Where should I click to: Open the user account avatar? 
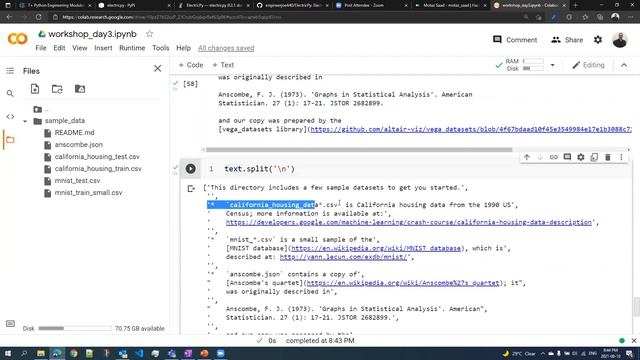620,40
